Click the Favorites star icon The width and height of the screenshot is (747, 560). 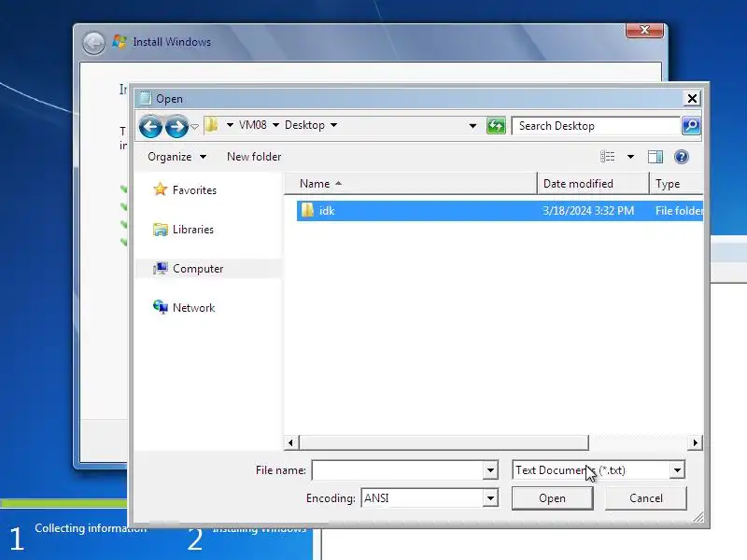(160, 189)
